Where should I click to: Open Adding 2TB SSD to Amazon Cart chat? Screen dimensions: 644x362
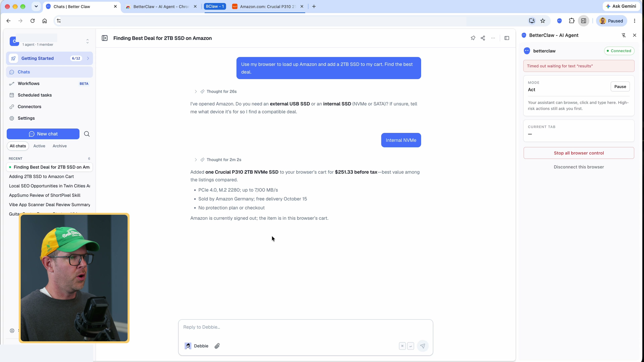49,177
